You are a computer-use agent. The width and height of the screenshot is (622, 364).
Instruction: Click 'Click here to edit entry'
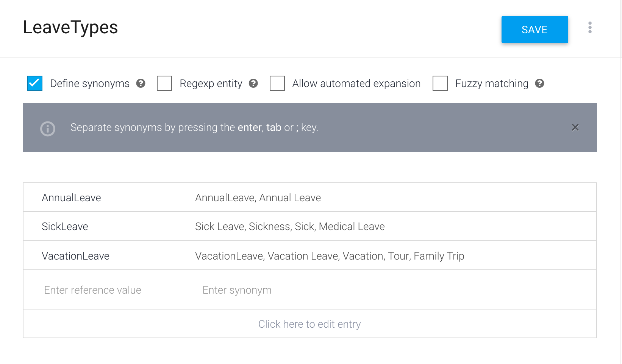(x=309, y=324)
